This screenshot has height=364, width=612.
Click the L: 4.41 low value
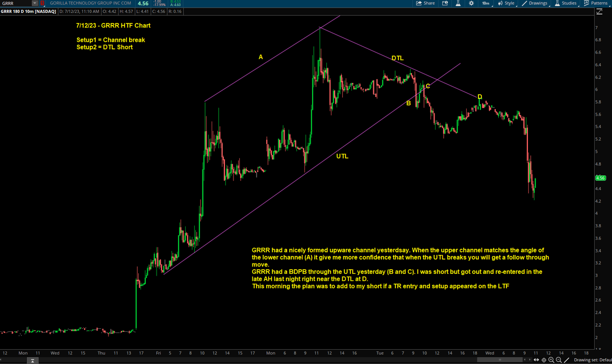[144, 11]
